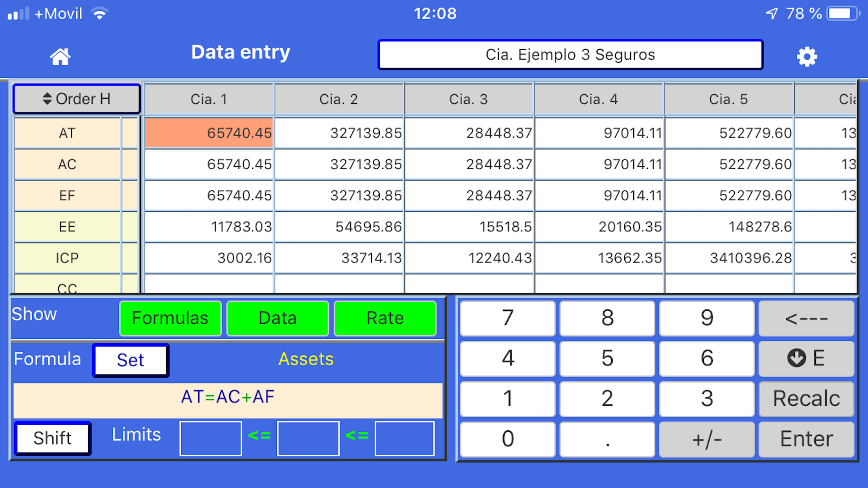Tap the battery icon in status bar
This screenshot has width=868, height=488.
tap(844, 14)
